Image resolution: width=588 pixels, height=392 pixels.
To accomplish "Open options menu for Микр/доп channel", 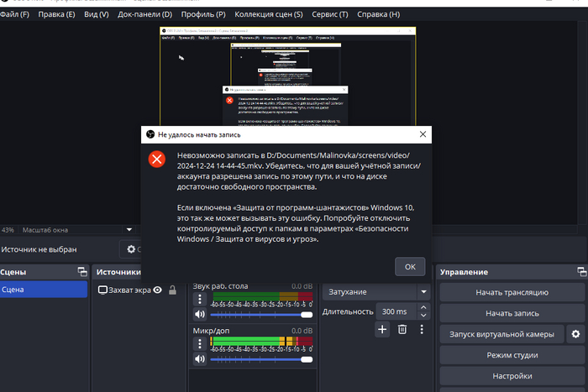I will [x=199, y=342].
